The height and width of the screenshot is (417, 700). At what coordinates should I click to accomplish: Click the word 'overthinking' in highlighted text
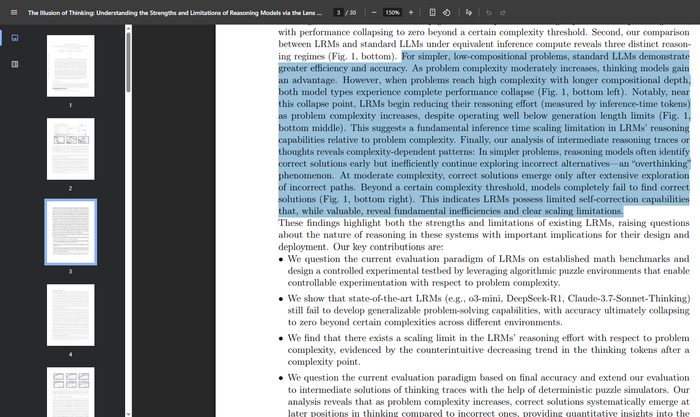pyautogui.click(x=659, y=163)
